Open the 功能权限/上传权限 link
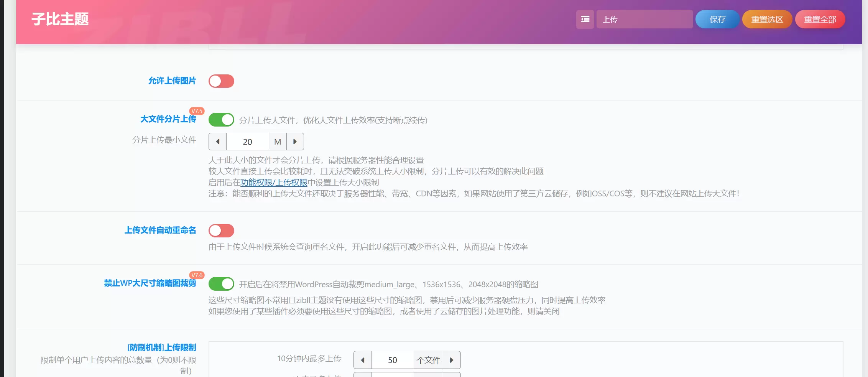This screenshot has width=868, height=377. [x=274, y=183]
